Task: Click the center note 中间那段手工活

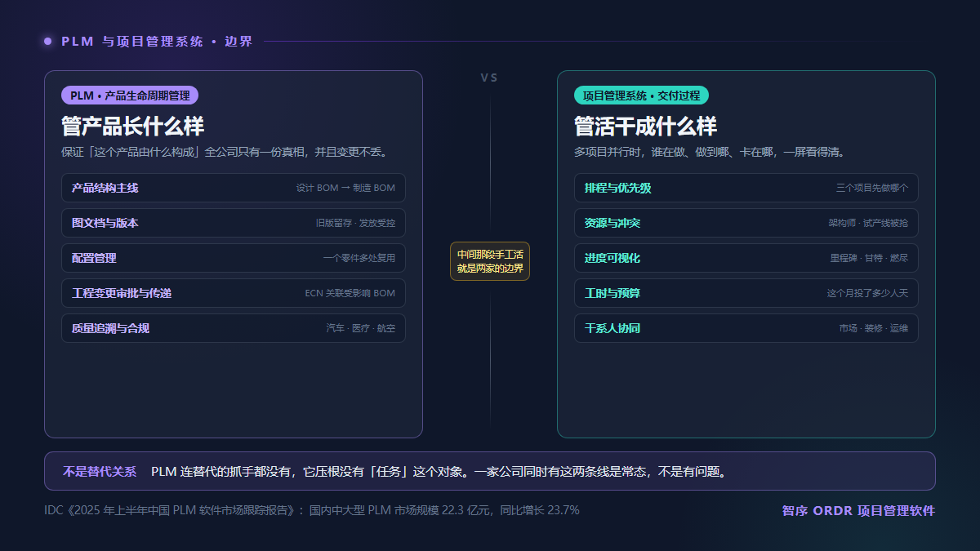Action: click(490, 261)
